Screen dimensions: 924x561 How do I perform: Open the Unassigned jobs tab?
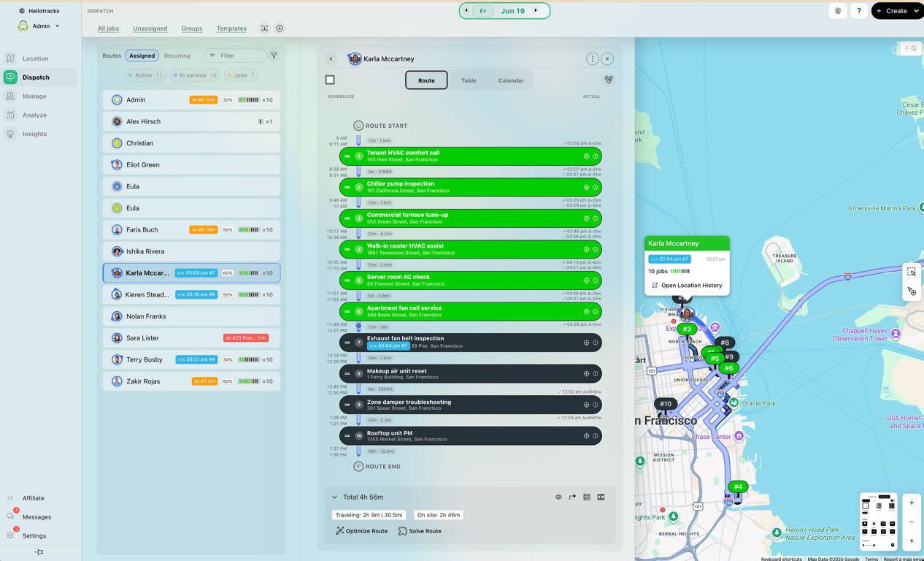click(150, 28)
